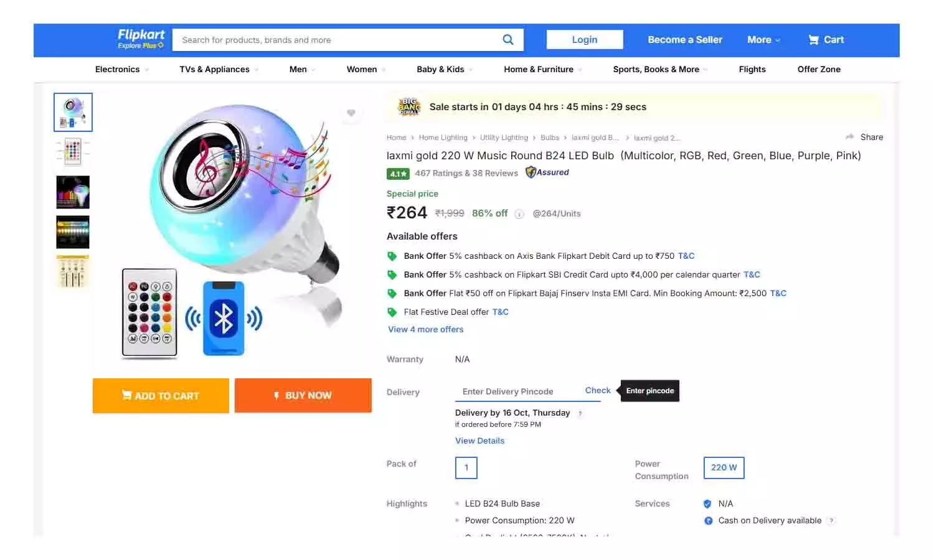
Task: Click the Flipkart logo
Action: tap(141, 36)
